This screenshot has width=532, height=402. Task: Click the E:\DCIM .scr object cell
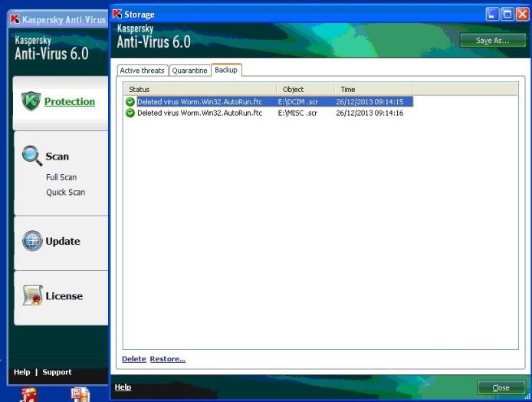coord(298,101)
